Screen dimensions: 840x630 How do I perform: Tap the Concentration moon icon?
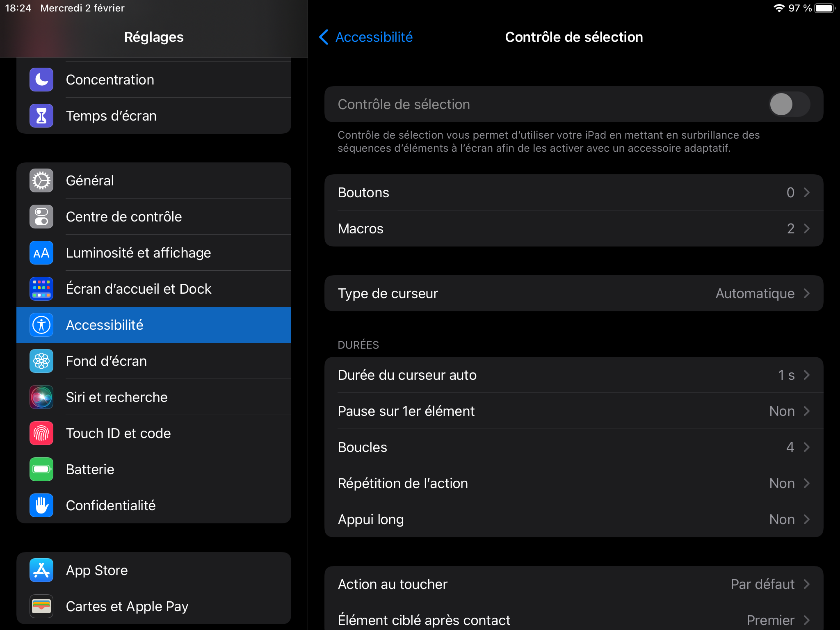[x=41, y=80]
